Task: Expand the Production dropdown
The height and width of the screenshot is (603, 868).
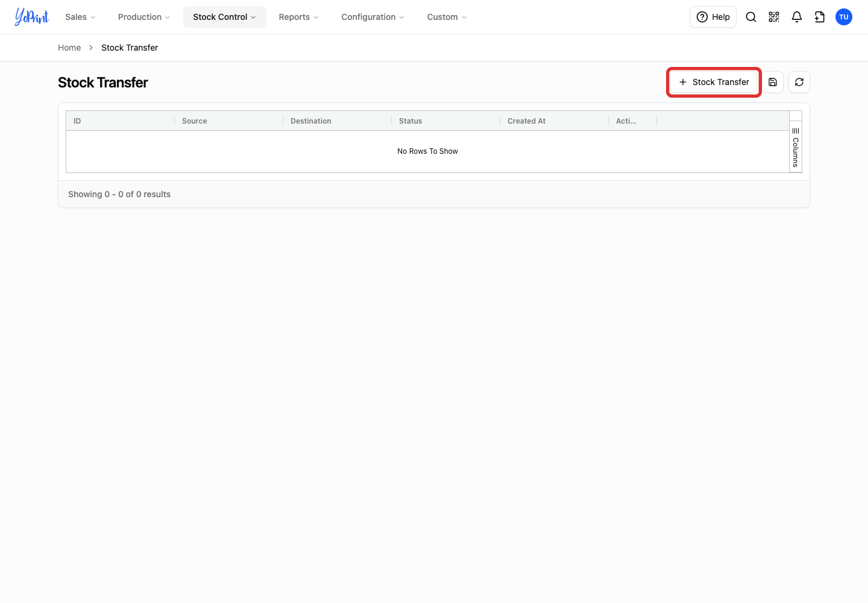Action: pyautogui.click(x=144, y=17)
